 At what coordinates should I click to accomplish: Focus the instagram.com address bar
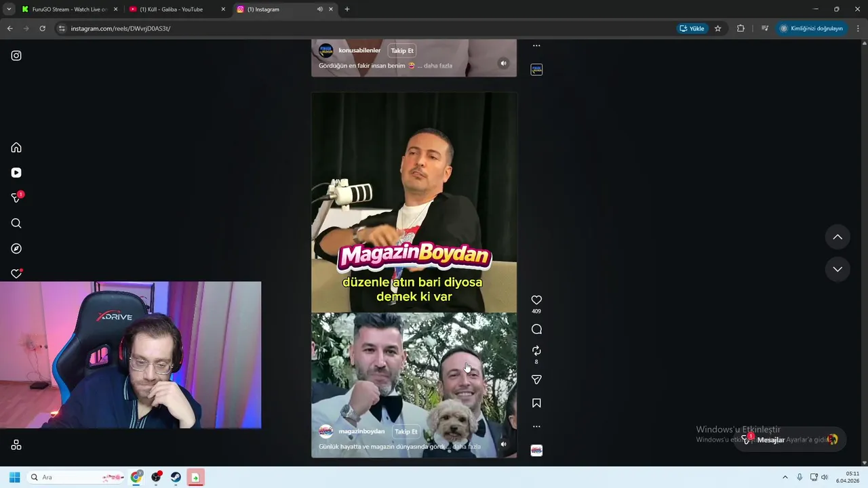(x=366, y=28)
